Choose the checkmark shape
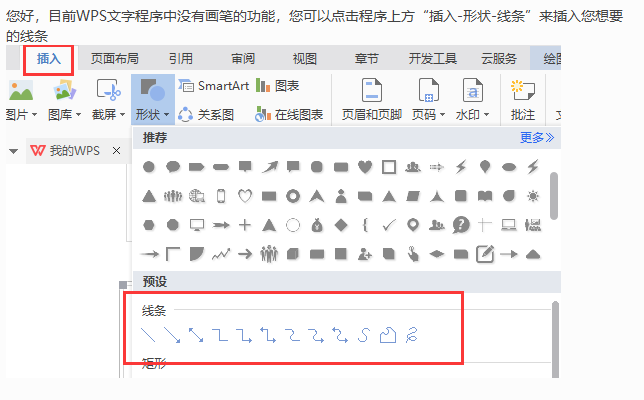This screenshot has width=644, height=400. point(389,225)
